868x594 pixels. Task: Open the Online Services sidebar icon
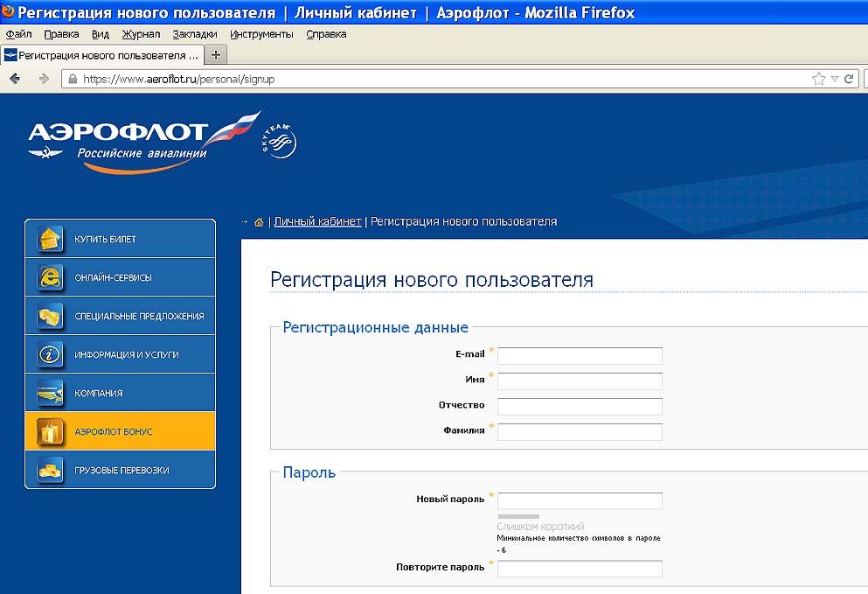tap(50, 277)
